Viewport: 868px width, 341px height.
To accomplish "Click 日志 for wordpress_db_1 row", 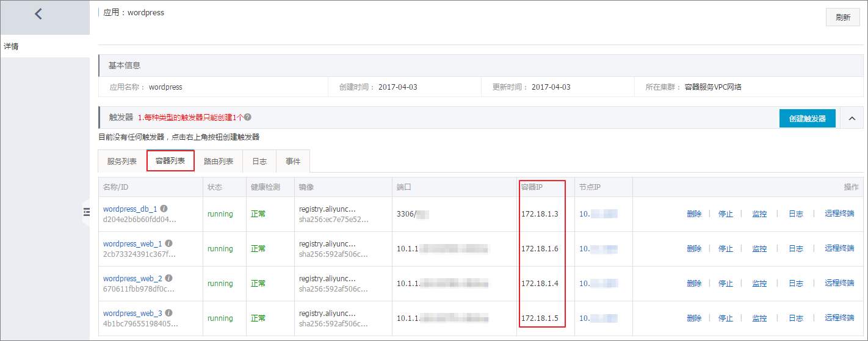I will (796, 214).
